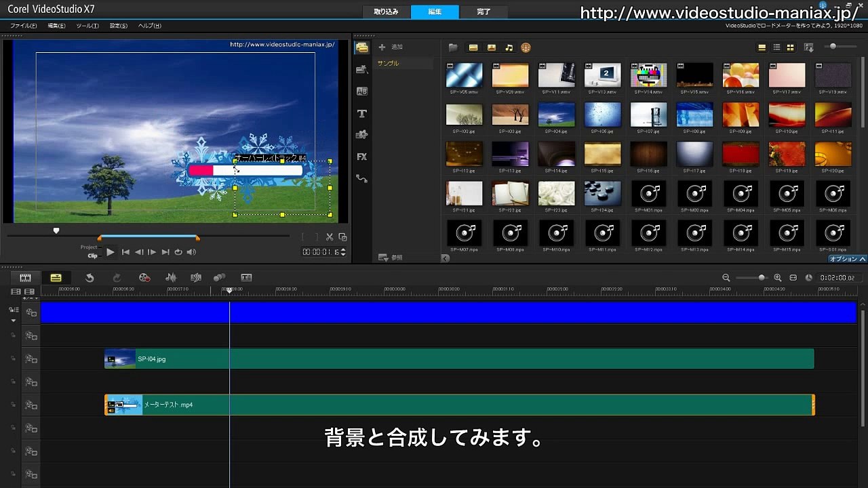Screen dimensions: 868x488
Task: Jump to end of clip
Action: 165,252
